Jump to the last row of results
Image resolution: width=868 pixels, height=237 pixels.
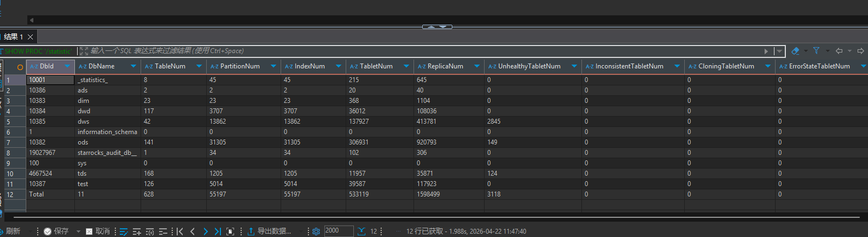tap(218, 232)
